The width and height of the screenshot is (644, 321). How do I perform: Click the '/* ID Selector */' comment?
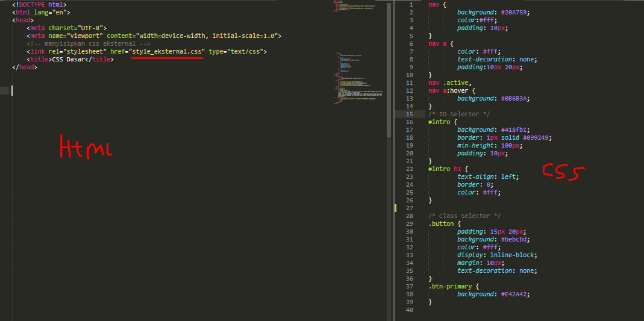(459, 114)
